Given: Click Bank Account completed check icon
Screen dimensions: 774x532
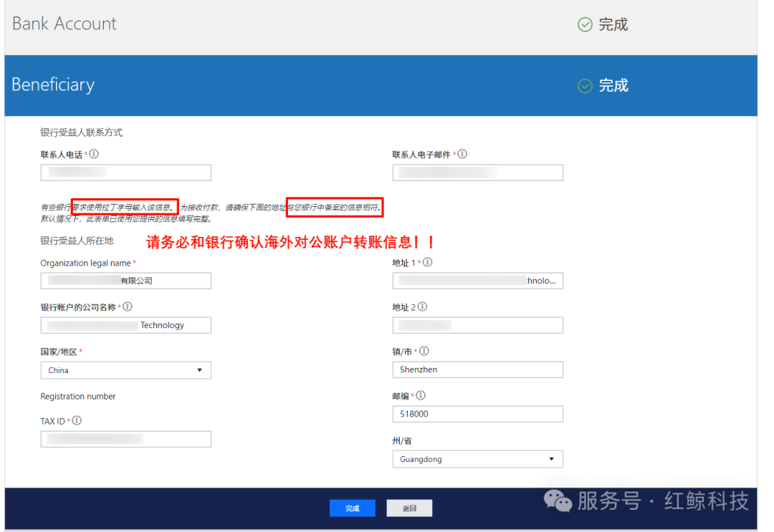Looking at the screenshot, I should [x=585, y=24].
